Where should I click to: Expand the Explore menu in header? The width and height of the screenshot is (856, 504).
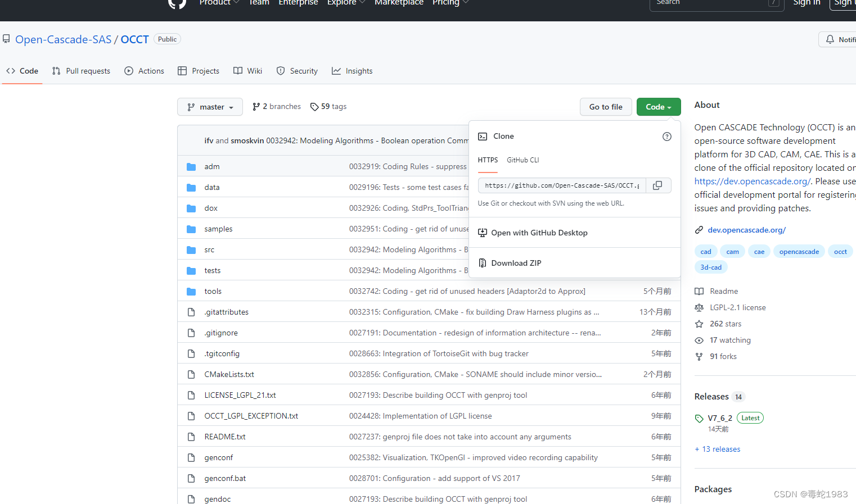[346, 2]
